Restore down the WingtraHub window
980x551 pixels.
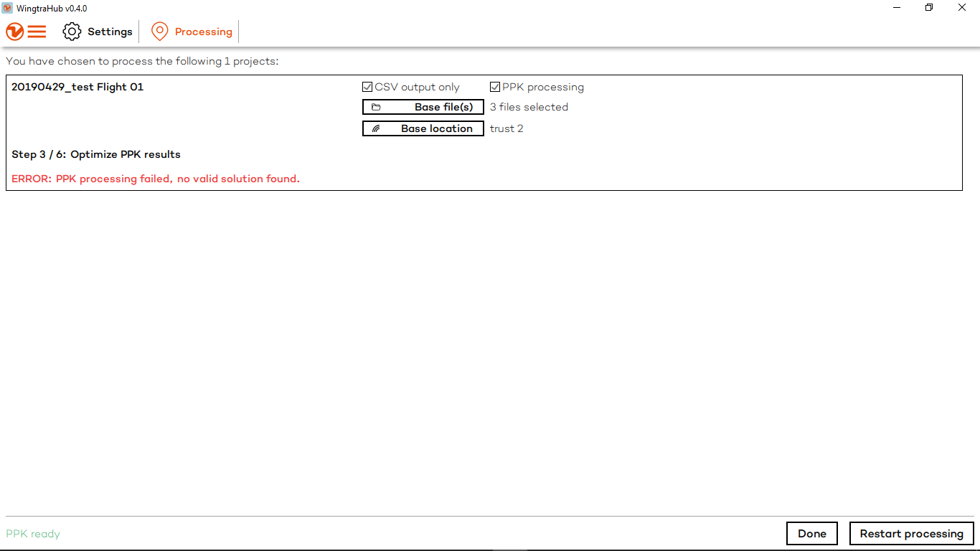pos(929,8)
